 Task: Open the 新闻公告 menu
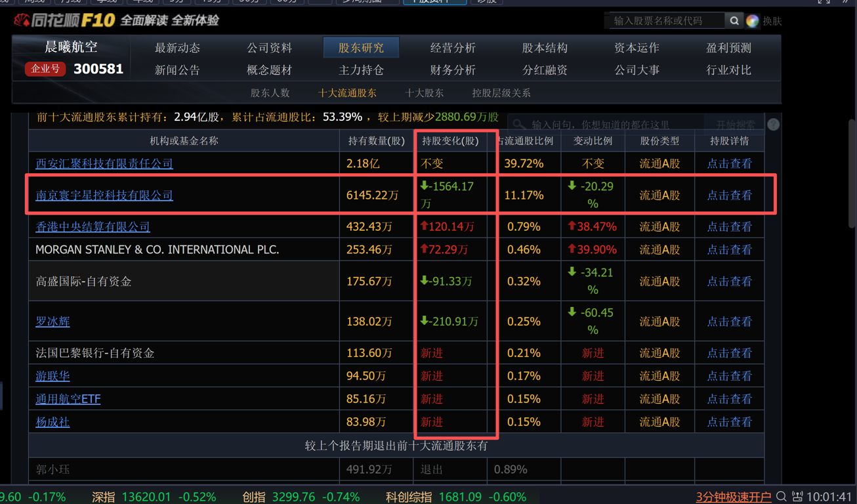pyautogui.click(x=177, y=70)
